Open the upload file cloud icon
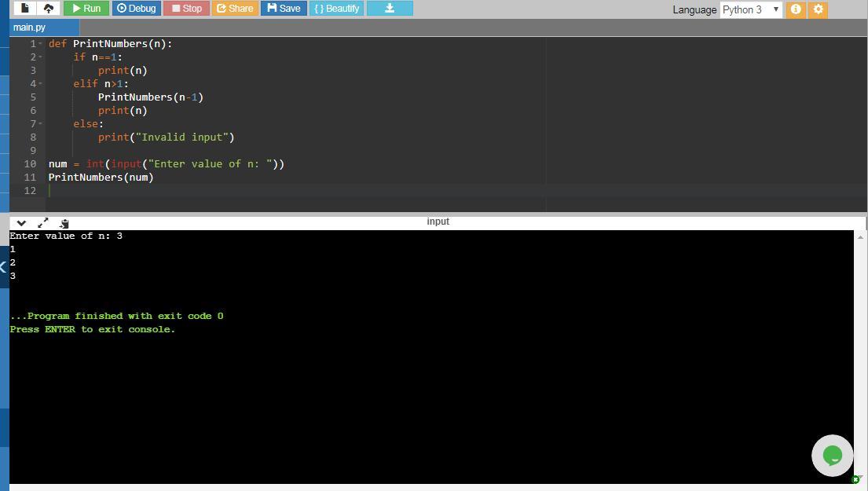 tap(49, 9)
